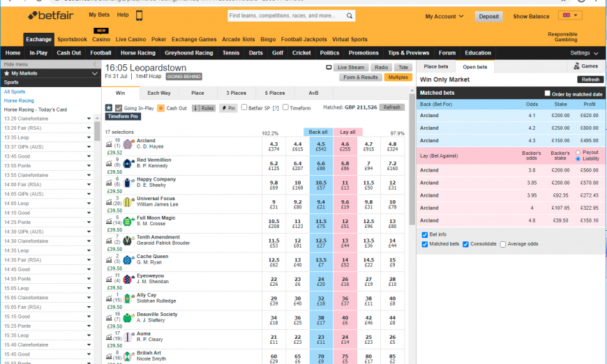607x364 pixels.
Task: Expand the 13:35 Leop race arrow
Action: (89, 137)
